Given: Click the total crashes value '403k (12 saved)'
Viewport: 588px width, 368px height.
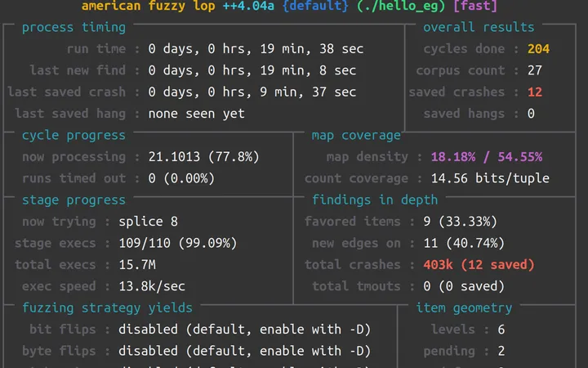Looking at the screenshot, I should (479, 265).
